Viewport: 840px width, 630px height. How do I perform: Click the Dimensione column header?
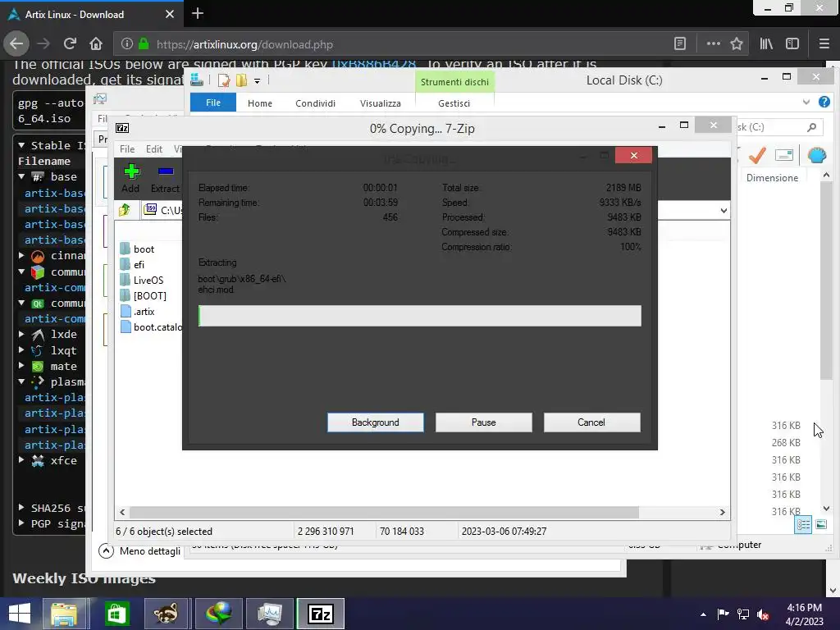click(x=772, y=178)
